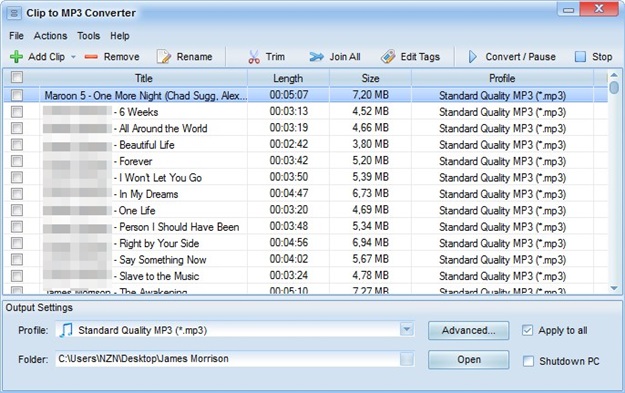Click the Join All label in the toolbar

345,57
